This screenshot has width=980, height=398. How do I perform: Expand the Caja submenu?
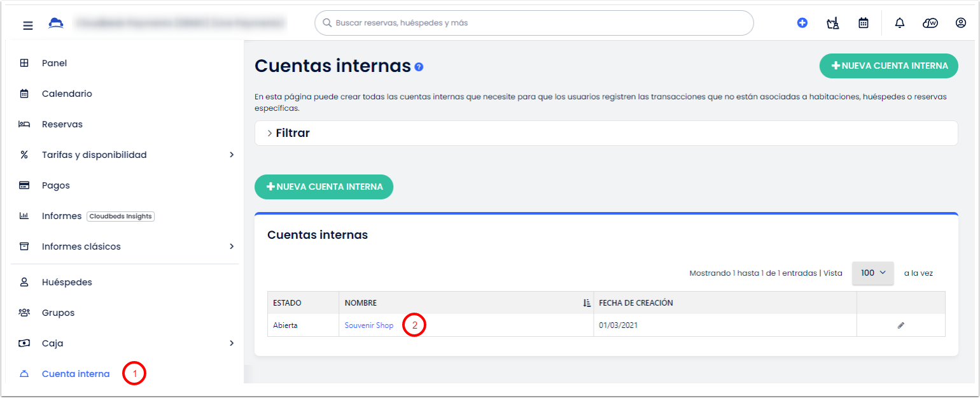(x=232, y=343)
